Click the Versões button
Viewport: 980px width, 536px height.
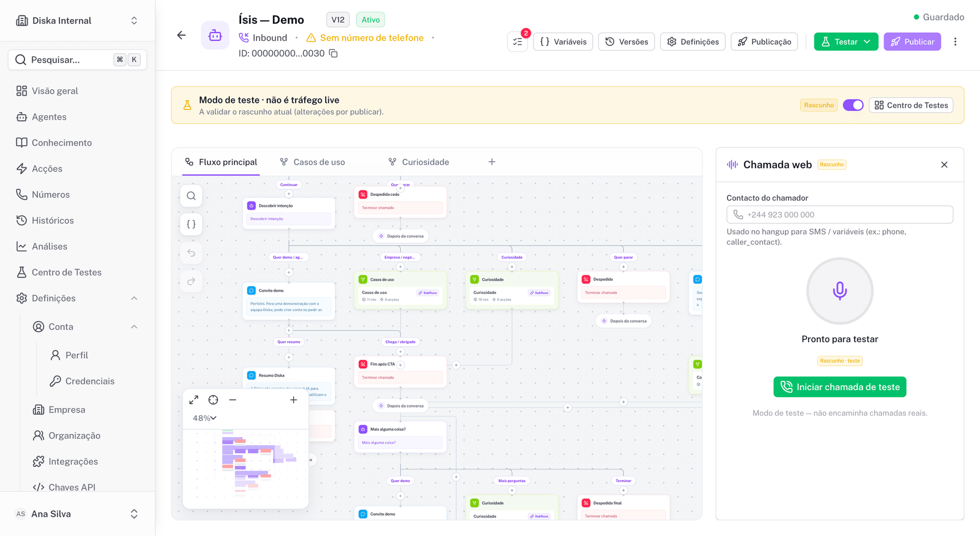627,42
